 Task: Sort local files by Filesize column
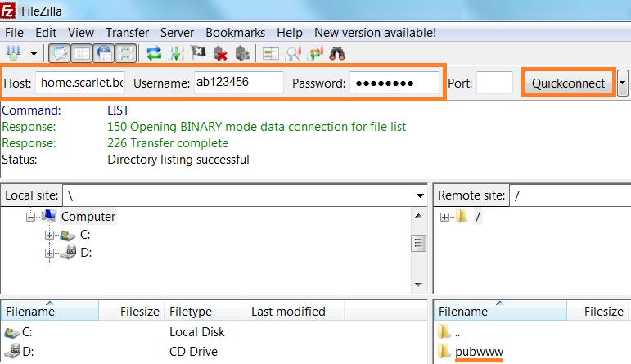point(132,311)
